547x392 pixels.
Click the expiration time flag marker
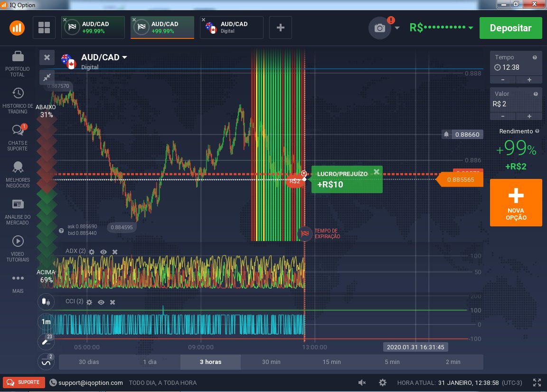pos(304,233)
